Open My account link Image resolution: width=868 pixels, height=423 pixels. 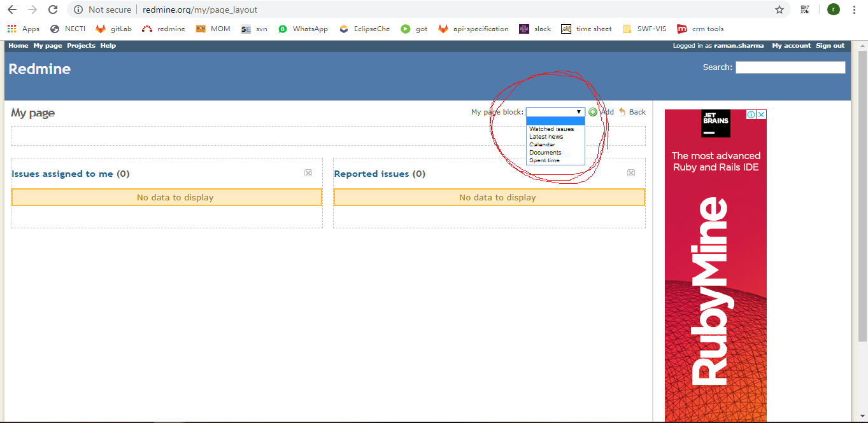tap(792, 46)
